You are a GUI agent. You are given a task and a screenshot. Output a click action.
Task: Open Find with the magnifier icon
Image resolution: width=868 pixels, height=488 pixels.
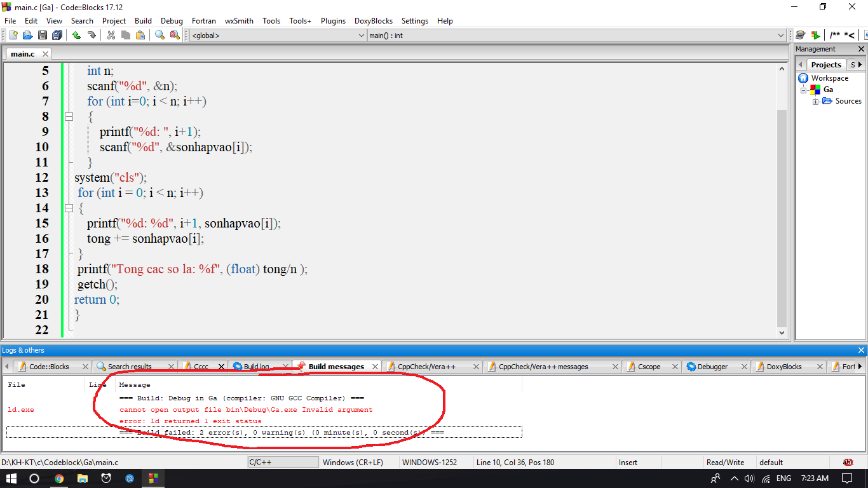(x=159, y=36)
